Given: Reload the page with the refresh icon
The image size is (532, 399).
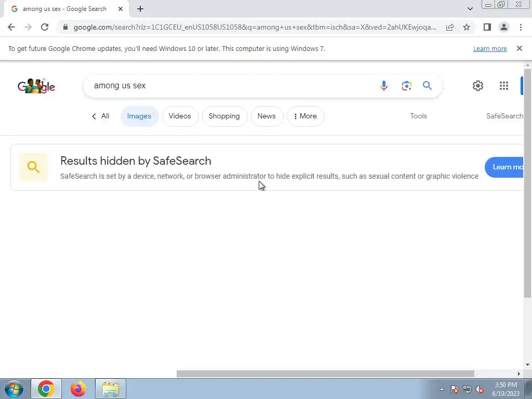Looking at the screenshot, I should point(45,27).
